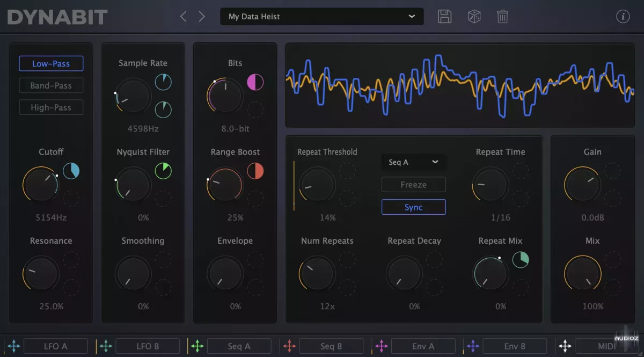This screenshot has width=644, height=357.
Task: Click the Repeat Time knob
Action: [491, 185]
